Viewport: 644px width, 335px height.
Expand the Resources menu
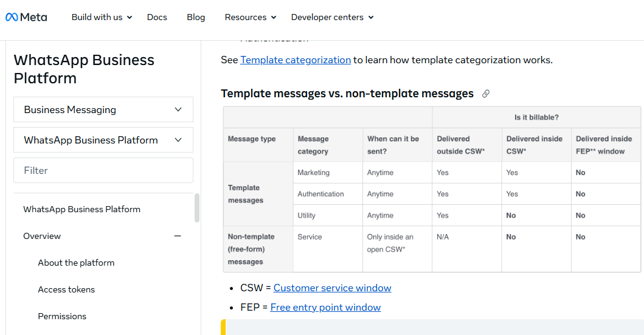[x=250, y=17]
